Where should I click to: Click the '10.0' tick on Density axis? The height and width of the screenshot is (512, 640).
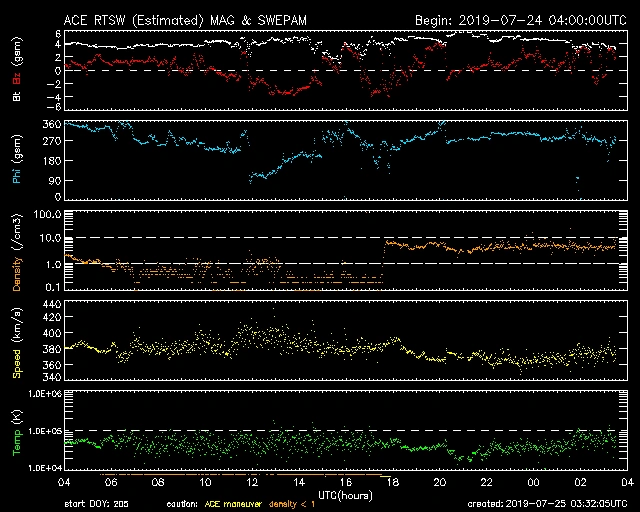50,238
